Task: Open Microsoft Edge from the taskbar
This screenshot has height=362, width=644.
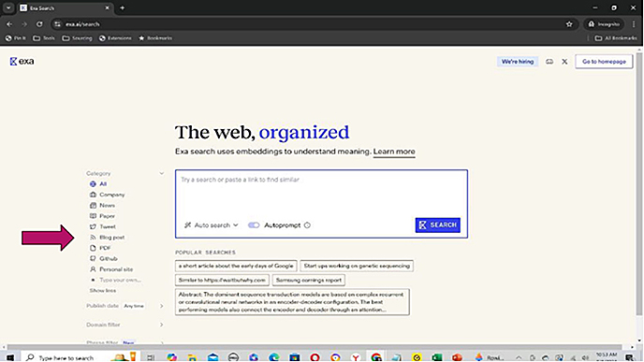Action: [x=274, y=357]
